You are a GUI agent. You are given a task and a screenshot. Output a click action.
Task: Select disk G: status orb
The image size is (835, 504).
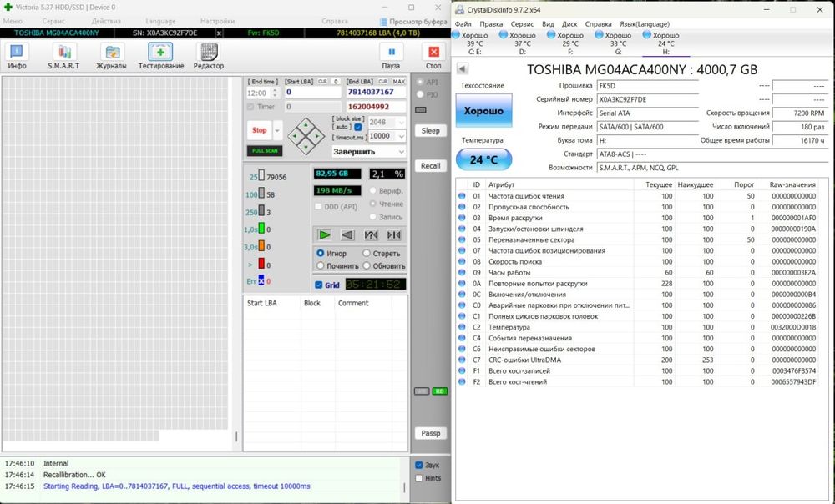click(x=599, y=34)
